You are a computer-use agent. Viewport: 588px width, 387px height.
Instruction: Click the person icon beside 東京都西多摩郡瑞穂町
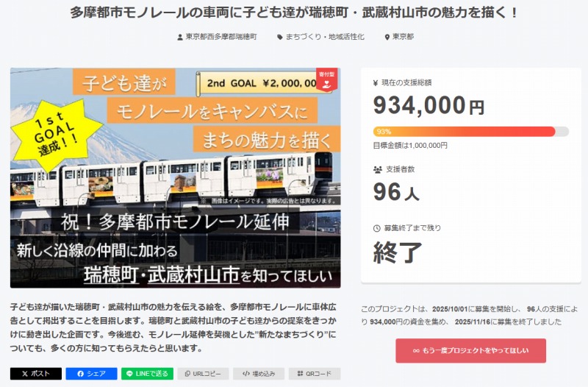180,37
